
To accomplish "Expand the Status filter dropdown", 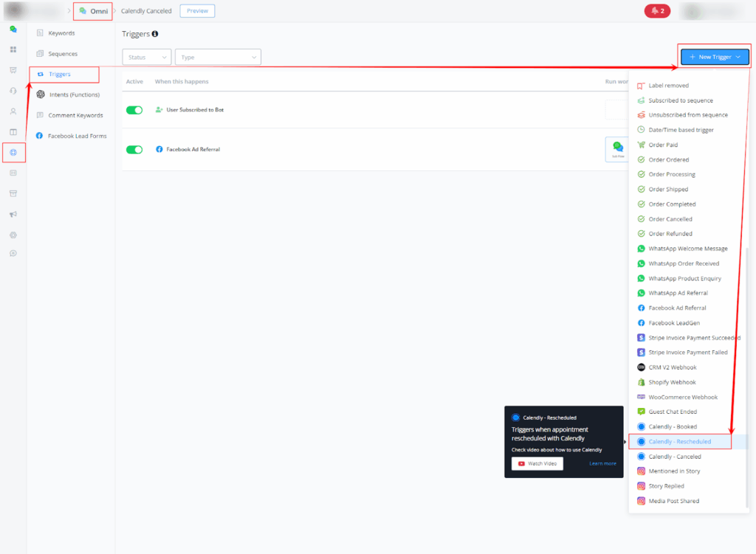I will point(146,58).
